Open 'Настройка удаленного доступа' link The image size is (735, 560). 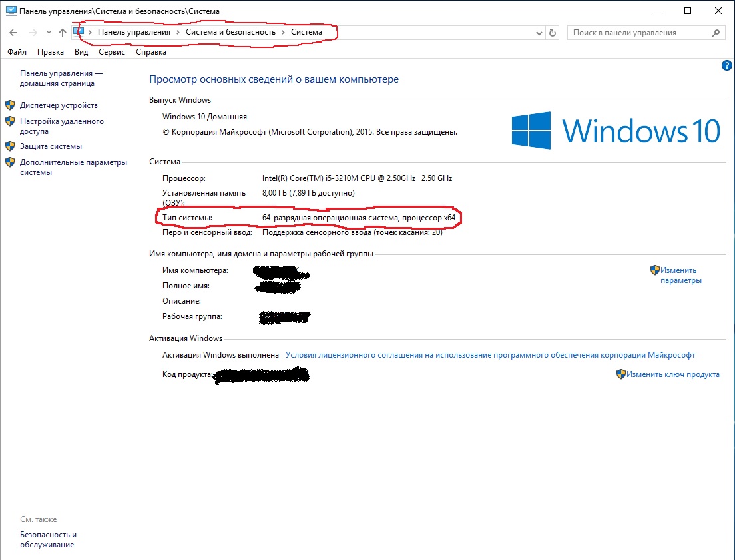tap(61, 126)
